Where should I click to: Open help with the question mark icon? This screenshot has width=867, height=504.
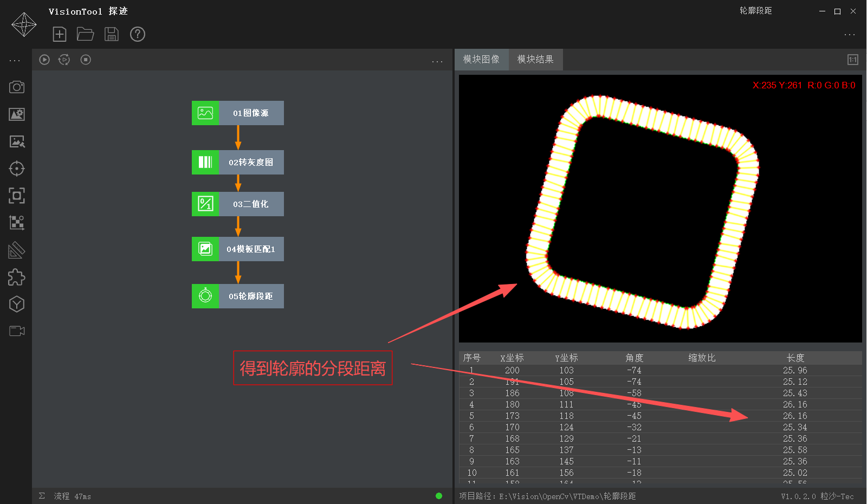(138, 34)
